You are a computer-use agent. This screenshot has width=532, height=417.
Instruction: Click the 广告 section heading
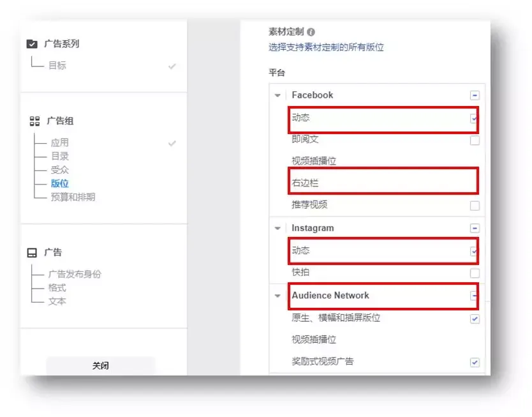pos(53,252)
